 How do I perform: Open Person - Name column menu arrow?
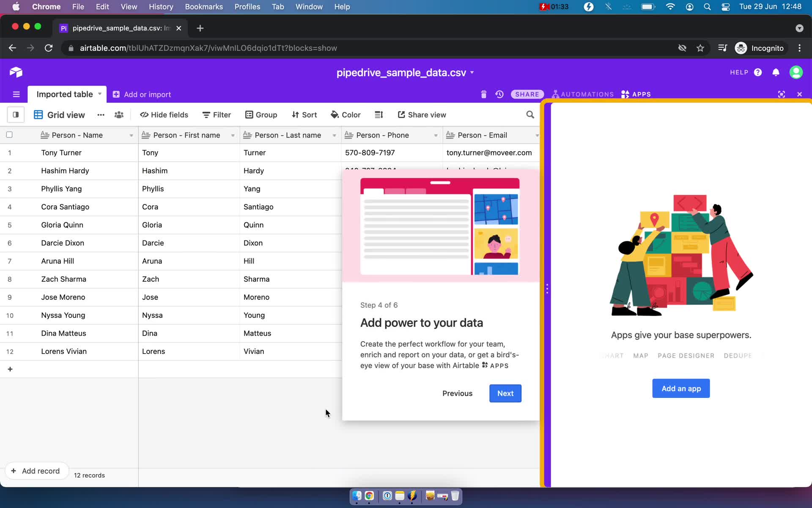click(131, 135)
